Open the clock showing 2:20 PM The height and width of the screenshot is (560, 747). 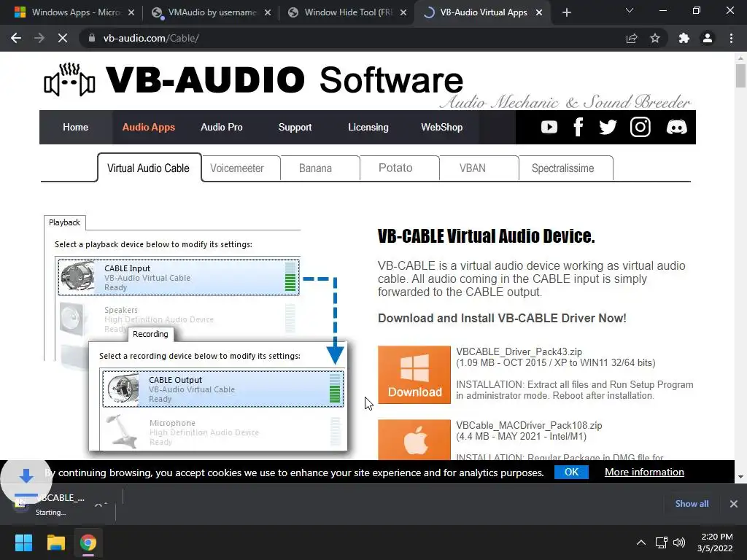pos(715,542)
